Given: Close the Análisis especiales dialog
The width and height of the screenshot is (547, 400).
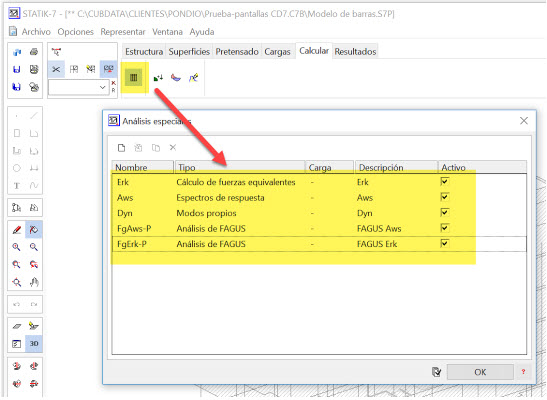Looking at the screenshot, I should coord(524,121).
